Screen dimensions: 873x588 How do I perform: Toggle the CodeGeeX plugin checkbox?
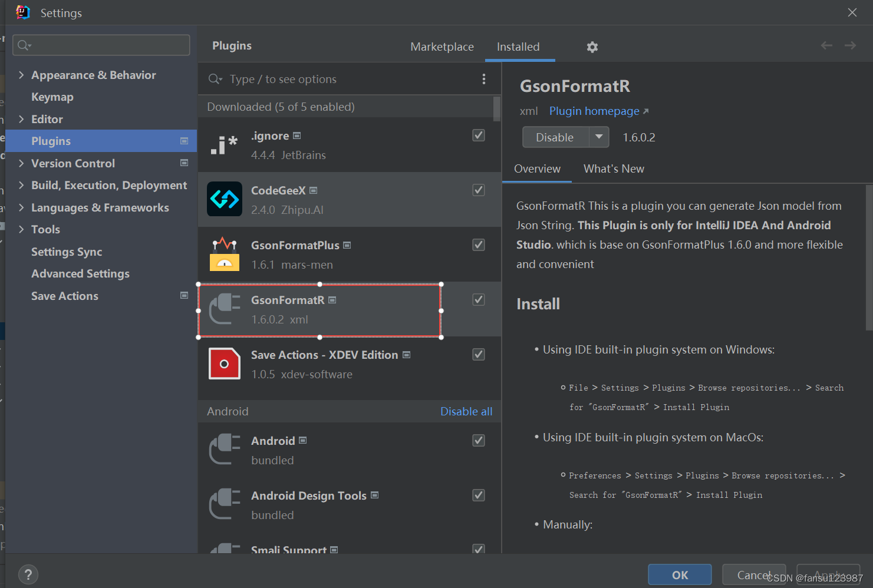(x=479, y=190)
